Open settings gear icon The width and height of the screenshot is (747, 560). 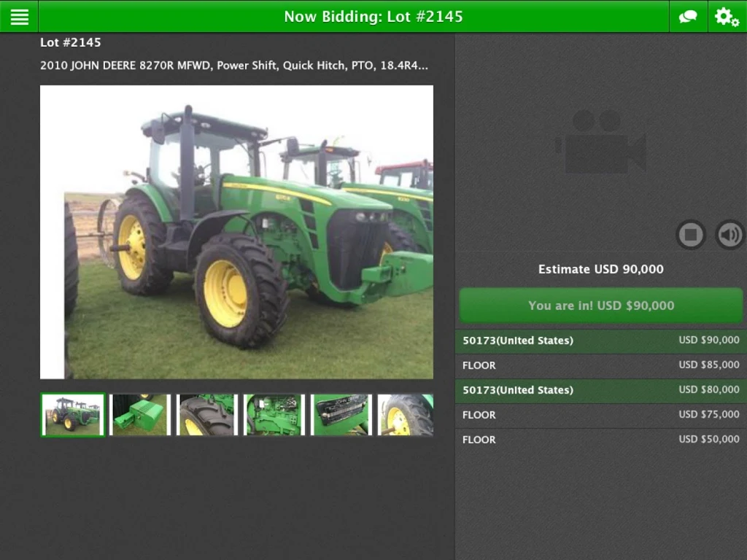727,17
